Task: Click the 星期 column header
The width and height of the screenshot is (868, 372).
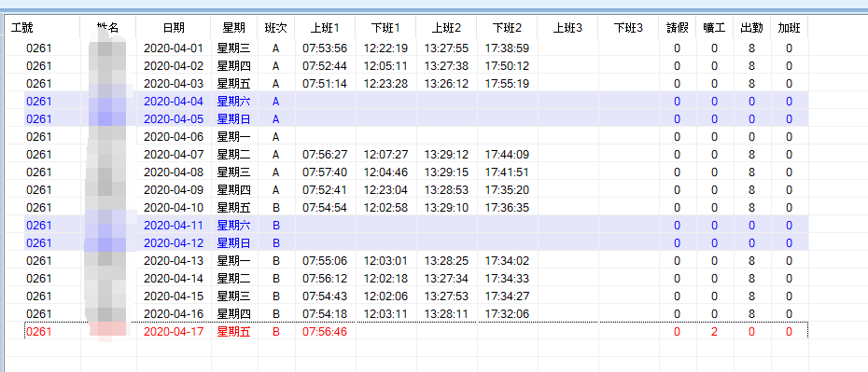Action: point(234,28)
